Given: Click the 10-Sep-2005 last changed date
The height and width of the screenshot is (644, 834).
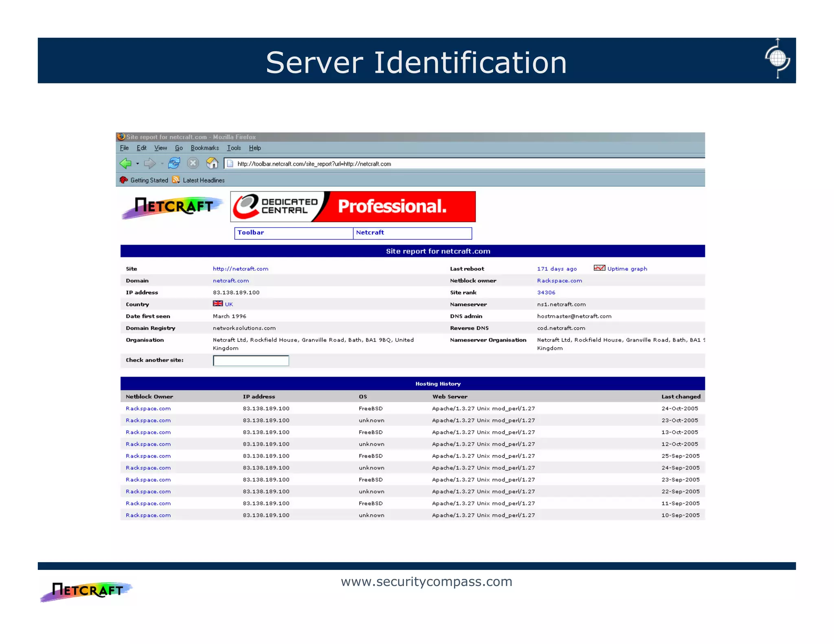Looking at the screenshot, I should coord(680,515).
